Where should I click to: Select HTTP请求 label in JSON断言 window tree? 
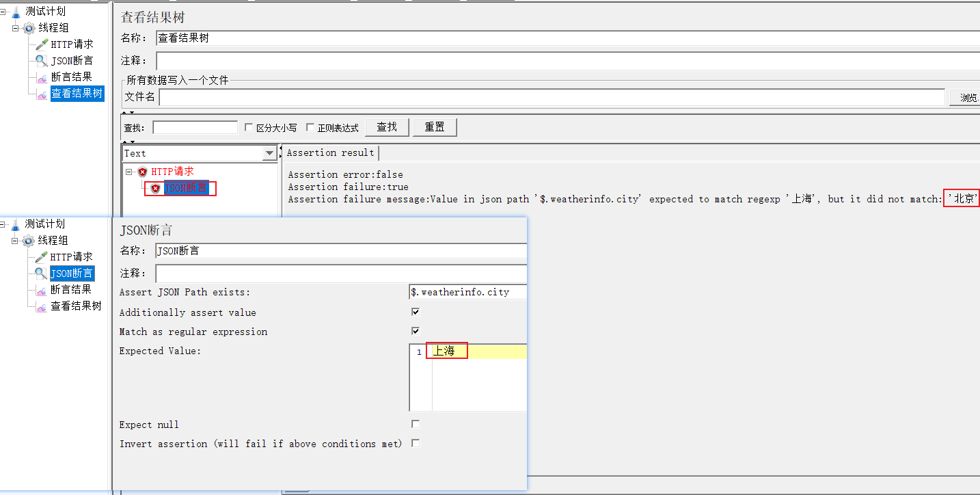[x=71, y=257]
